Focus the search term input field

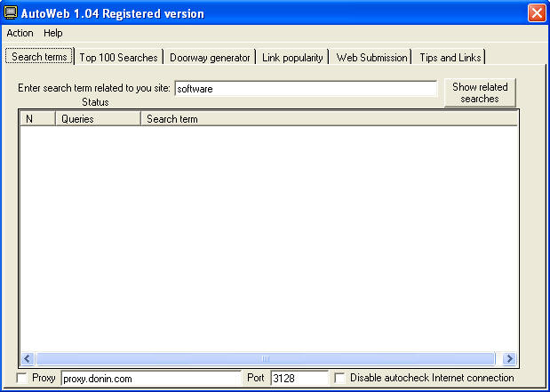pyautogui.click(x=306, y=89)
